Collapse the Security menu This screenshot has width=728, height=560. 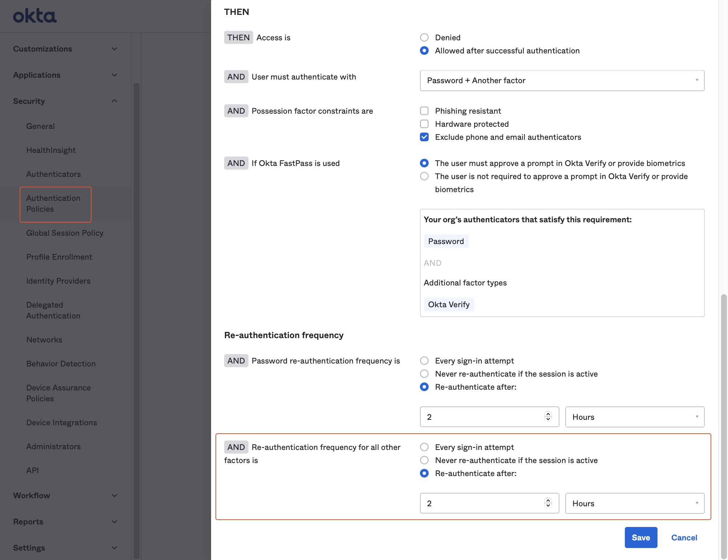click(x=65, y=101)
